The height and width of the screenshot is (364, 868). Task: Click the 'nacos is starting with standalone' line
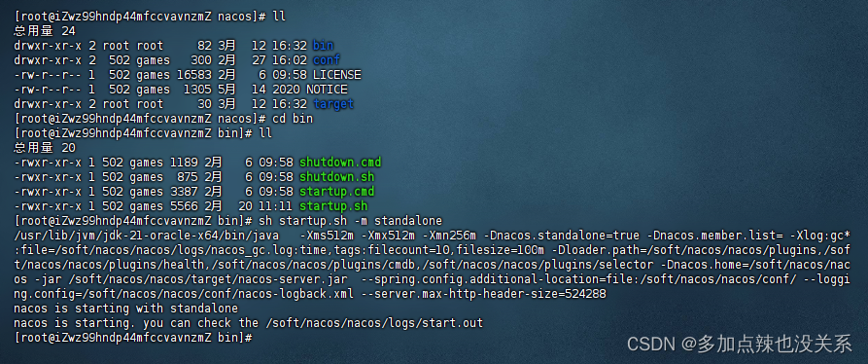click(125, 309)
